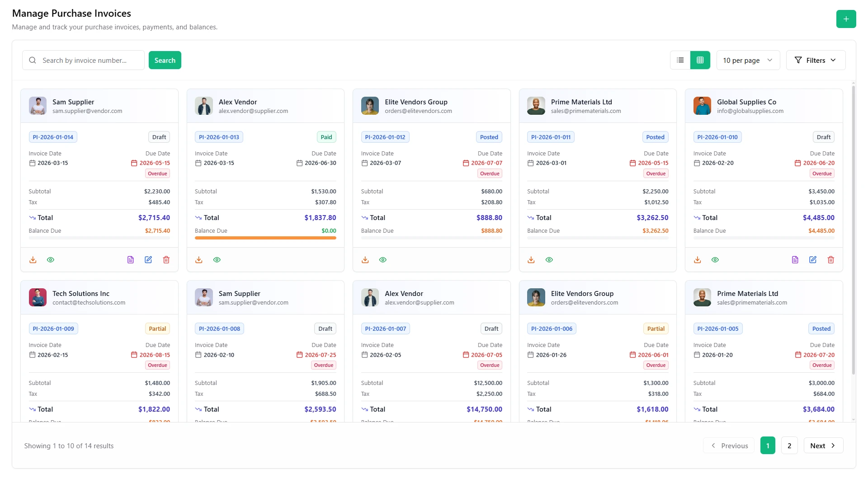View invoice PI-2026-01-012 details
Screen dimensions: 868x488
pos(383,260)
